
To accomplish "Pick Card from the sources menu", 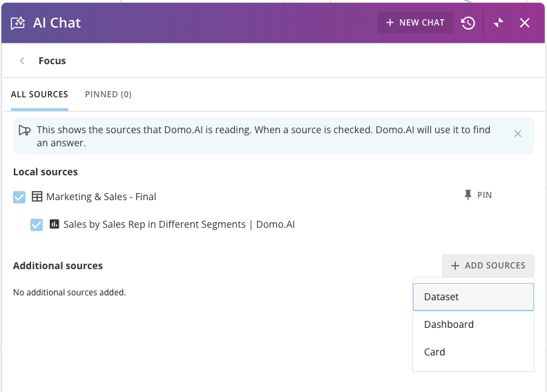I will pyautogui.click(x=473, y=352).
